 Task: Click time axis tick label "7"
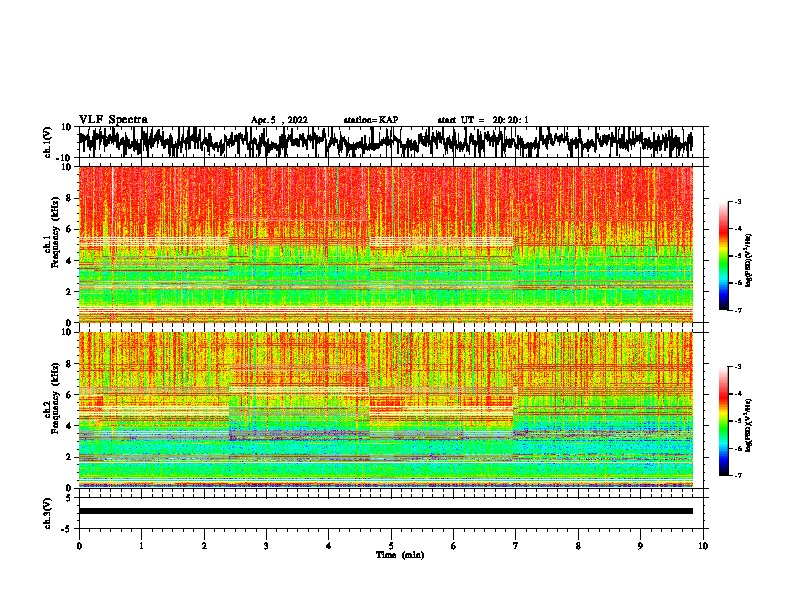[516, 546]
